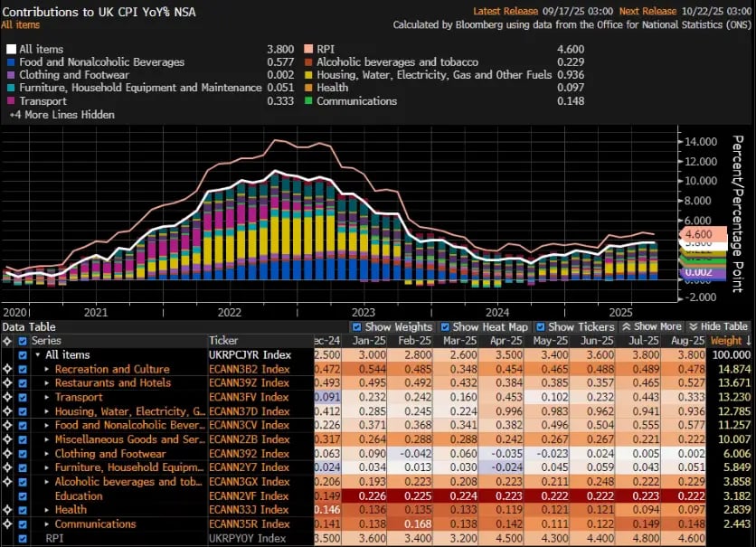Expand the Restaurants and Hotels row
This screenshot has width=756, height=547.
pos(47,383)
